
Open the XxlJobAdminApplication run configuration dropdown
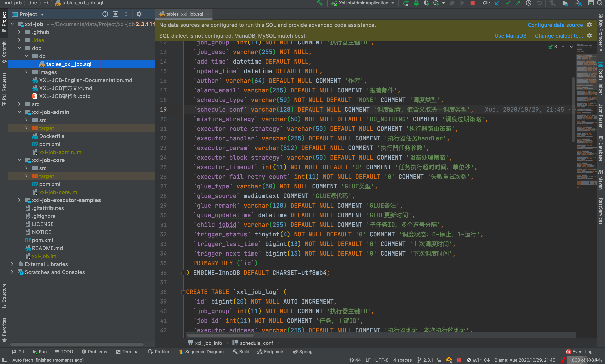click(x=363, y=3)
